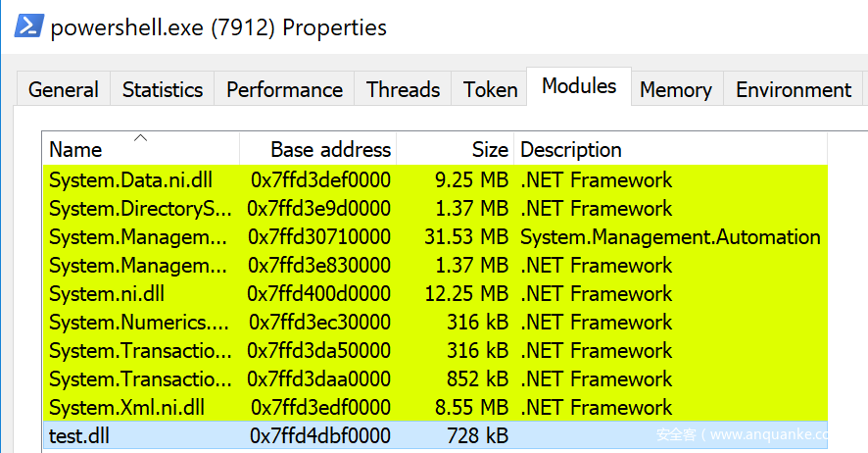This screenshot has width=868, height=453.
Task: Select the row described as System.Management.Automation
Action: coord(670,237)
